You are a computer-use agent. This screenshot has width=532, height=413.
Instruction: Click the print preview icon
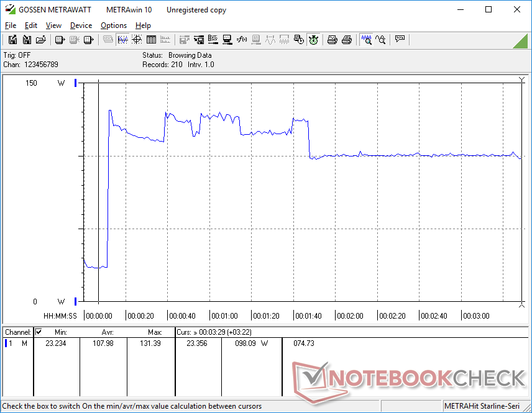[332, 40]
